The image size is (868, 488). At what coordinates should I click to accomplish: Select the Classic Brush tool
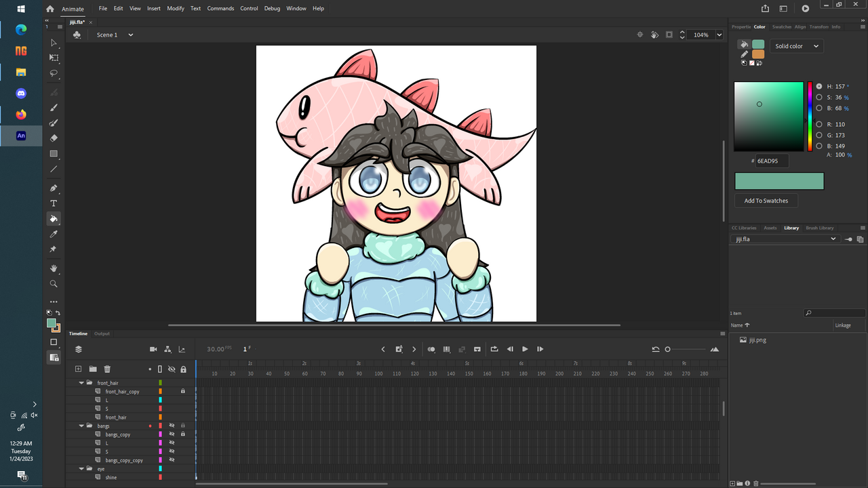[54, 107]
